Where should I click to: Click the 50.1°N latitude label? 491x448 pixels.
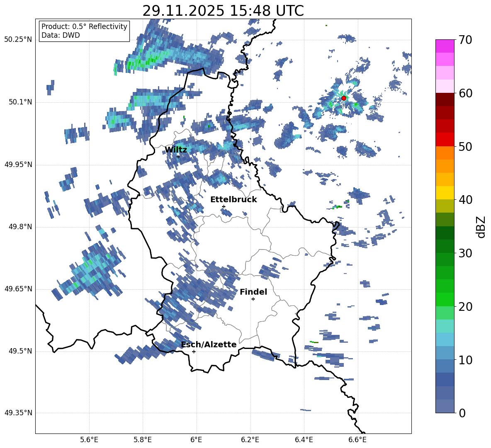pyautogui.click(x=20, y=102)
